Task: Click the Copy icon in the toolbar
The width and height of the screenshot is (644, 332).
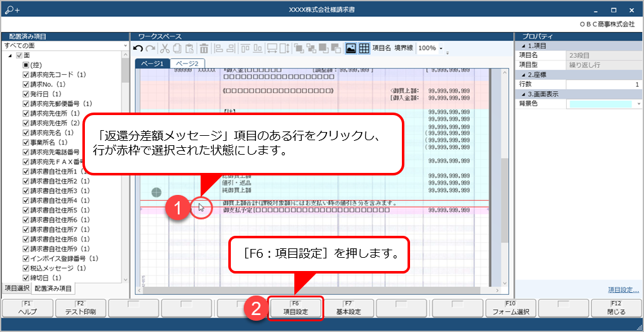Action: pos(177,48)
